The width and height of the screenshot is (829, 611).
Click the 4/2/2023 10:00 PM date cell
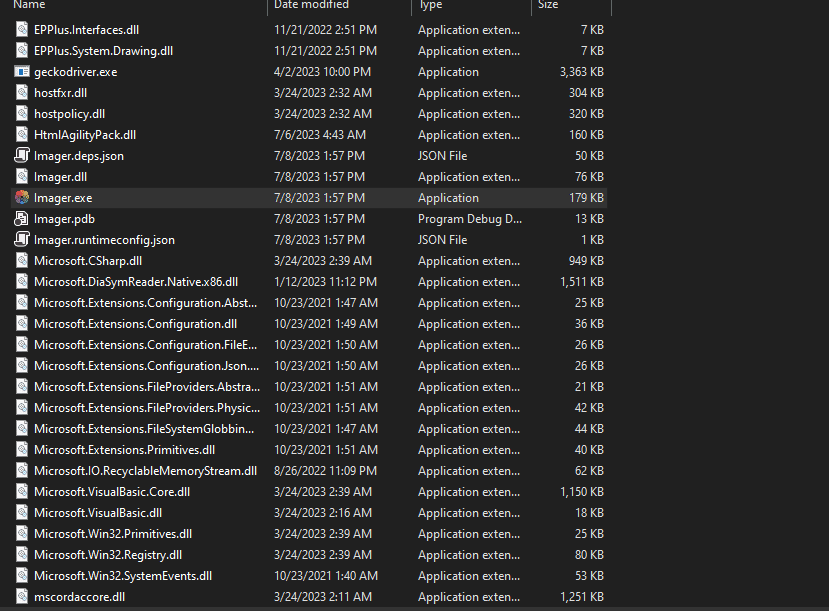pos(323,72)
